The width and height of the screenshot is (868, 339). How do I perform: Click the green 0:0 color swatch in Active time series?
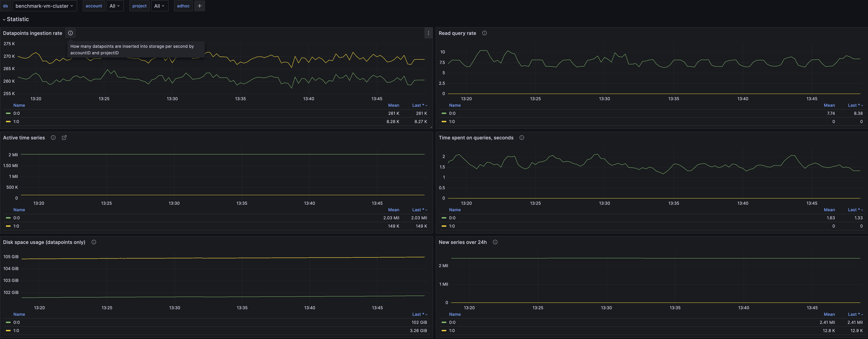(8, 218)
